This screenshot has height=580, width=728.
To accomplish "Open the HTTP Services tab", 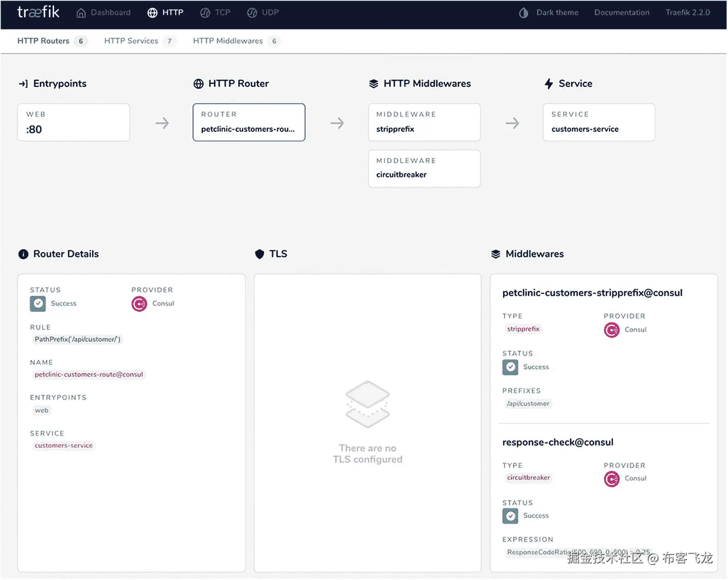I will click(x=140, y=41).
